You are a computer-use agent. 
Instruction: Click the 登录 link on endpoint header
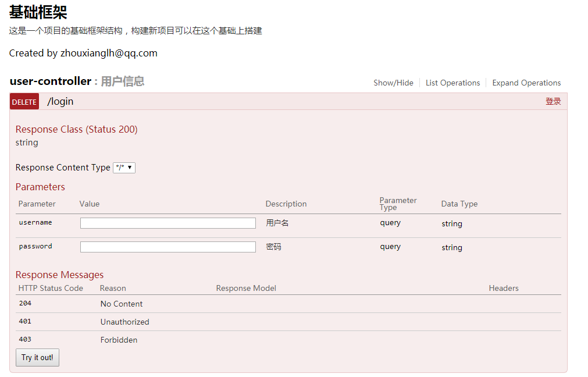pos(553,101)
